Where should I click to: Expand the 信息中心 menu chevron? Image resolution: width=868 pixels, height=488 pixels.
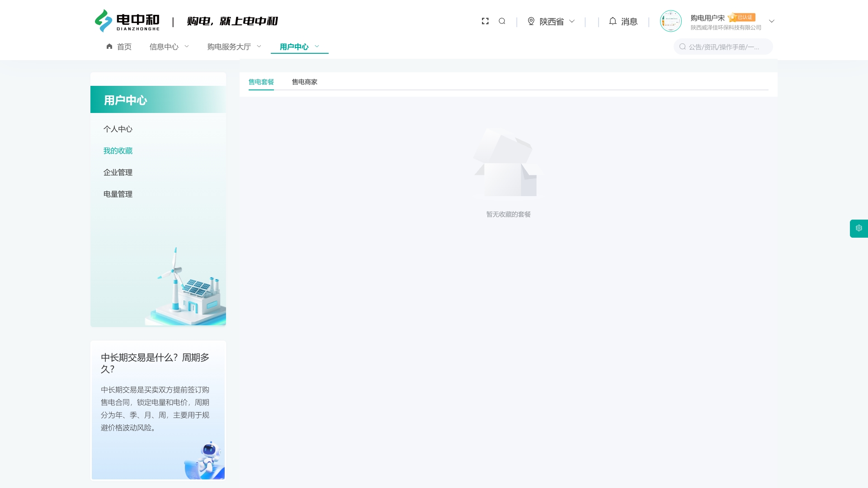[187, 46]
